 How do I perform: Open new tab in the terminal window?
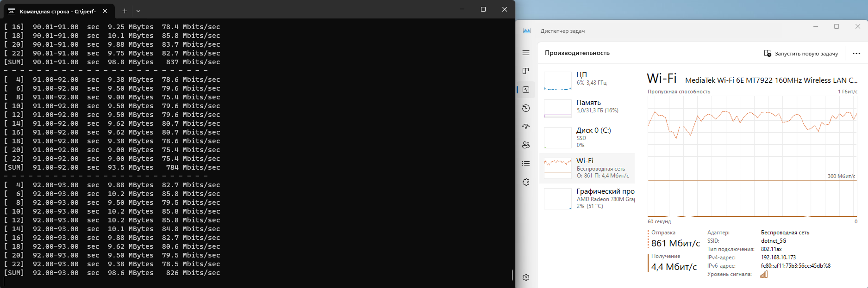125,11
